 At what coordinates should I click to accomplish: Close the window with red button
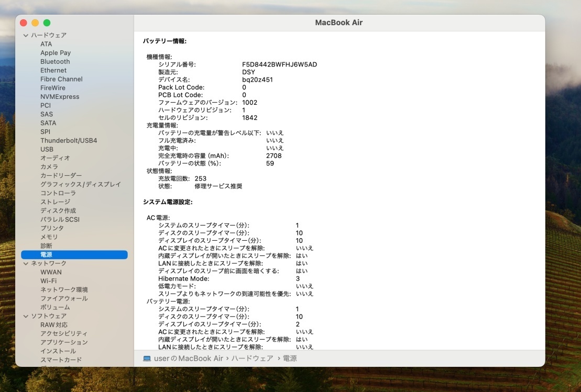24,23
